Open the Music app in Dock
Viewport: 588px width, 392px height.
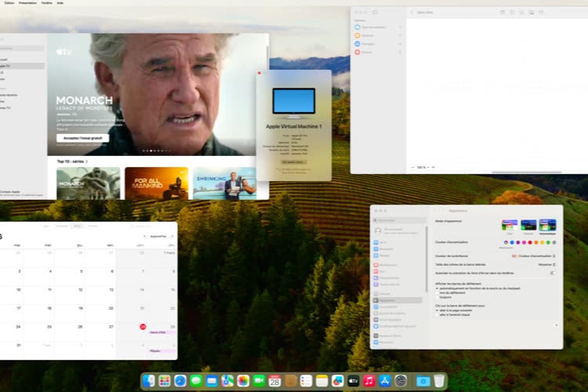369,381
